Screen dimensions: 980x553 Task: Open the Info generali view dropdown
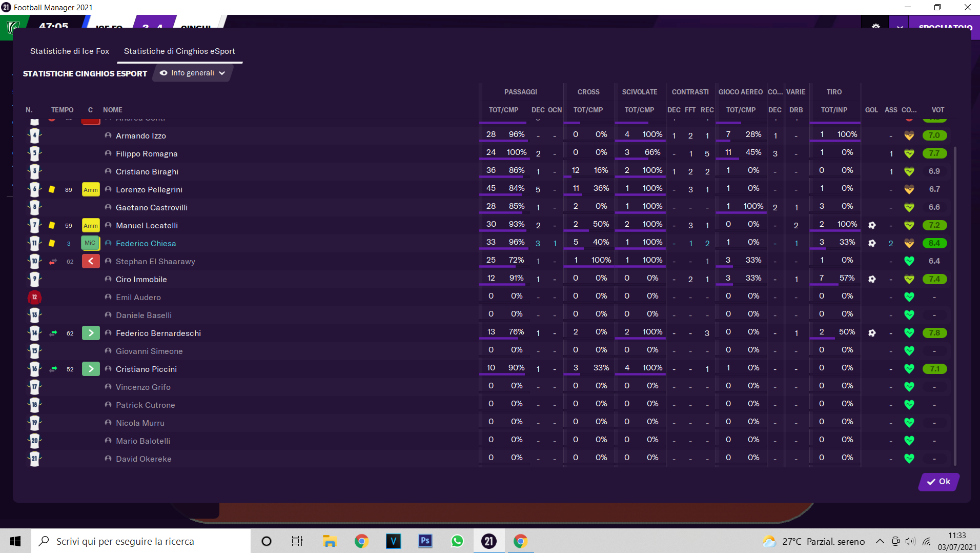[193, 73]
